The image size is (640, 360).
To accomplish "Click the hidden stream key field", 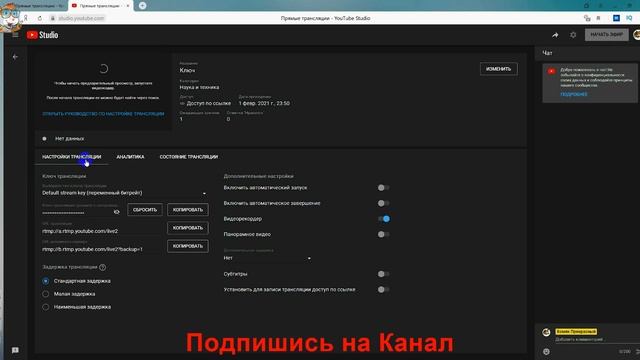I will click(77, 212).
